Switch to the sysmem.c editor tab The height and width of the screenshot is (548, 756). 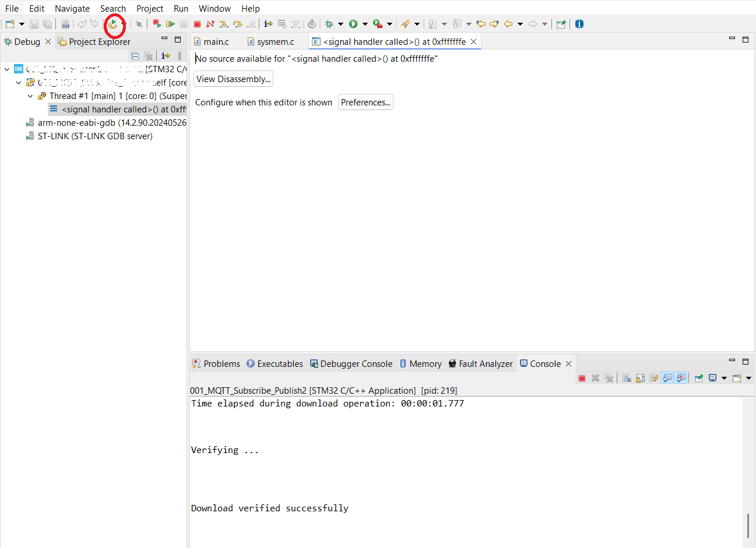tap(274, 41)
